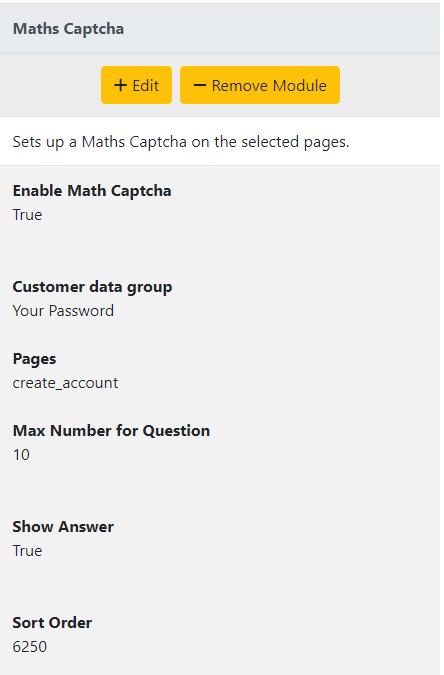Click the word Edit on yellow button
Screen dimensions: 444x675
(x=146, y=85)
